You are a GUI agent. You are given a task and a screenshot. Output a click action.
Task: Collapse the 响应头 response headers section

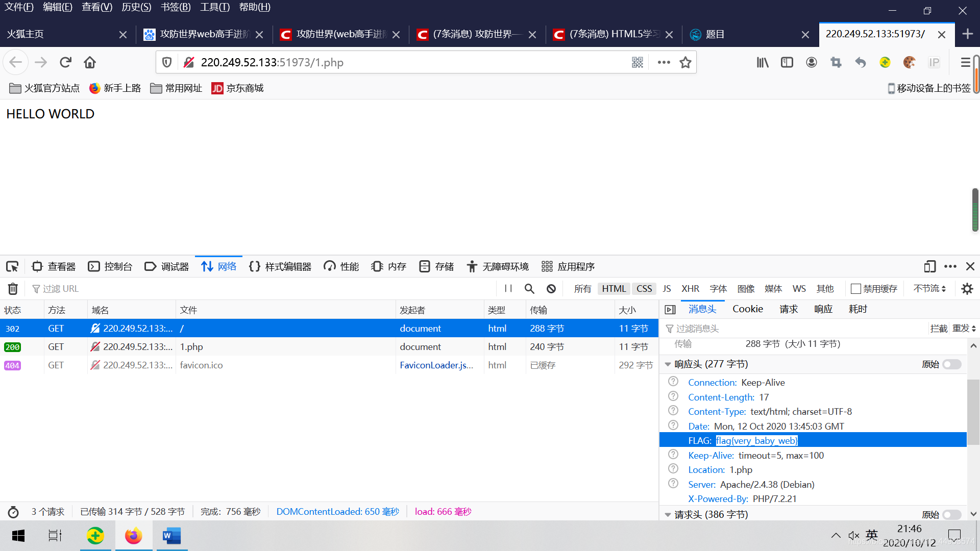668,364
